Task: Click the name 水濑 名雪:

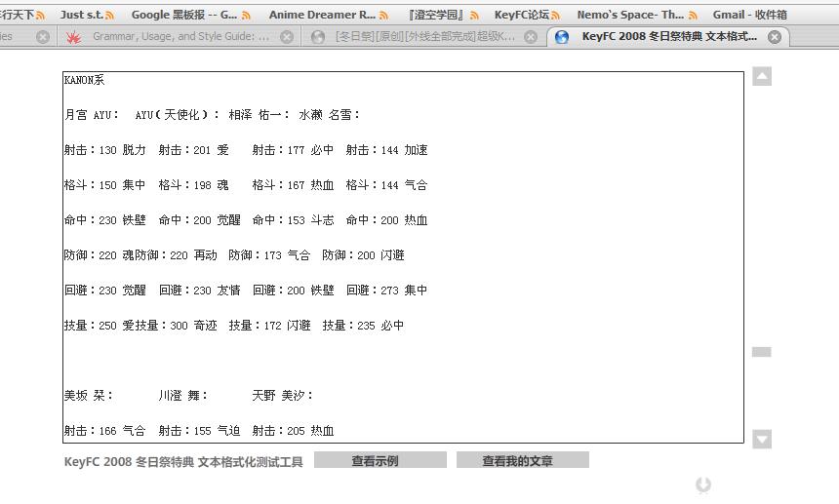Action: click(329, 115)
